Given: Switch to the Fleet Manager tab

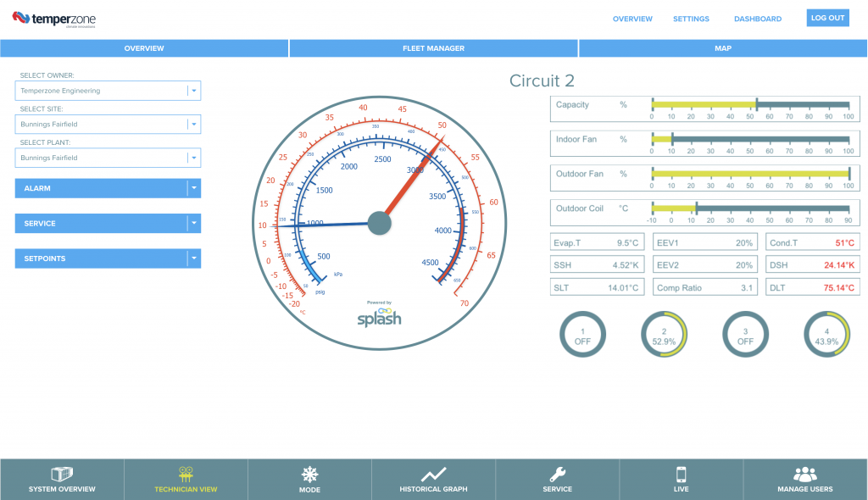Looking at the screenshot, I should (x=433, y=48).
